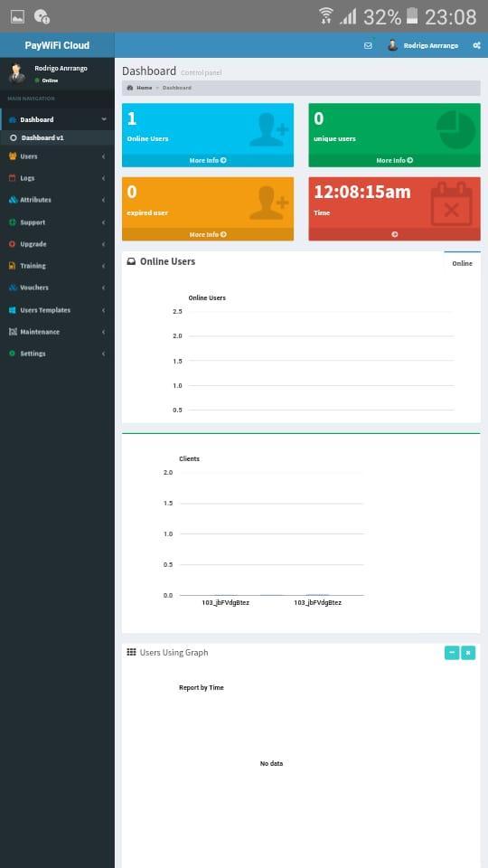Screen dimensions: 488x868
Task: Click the arrow icon on Time card footer
Action: 395,234
